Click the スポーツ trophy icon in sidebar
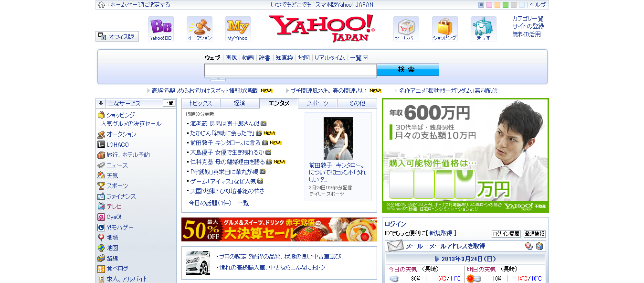The image size is (644, 283). (x=101, y=186)
